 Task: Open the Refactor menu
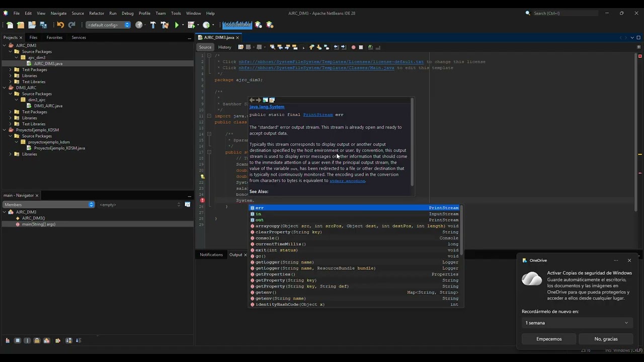(97, 13)
